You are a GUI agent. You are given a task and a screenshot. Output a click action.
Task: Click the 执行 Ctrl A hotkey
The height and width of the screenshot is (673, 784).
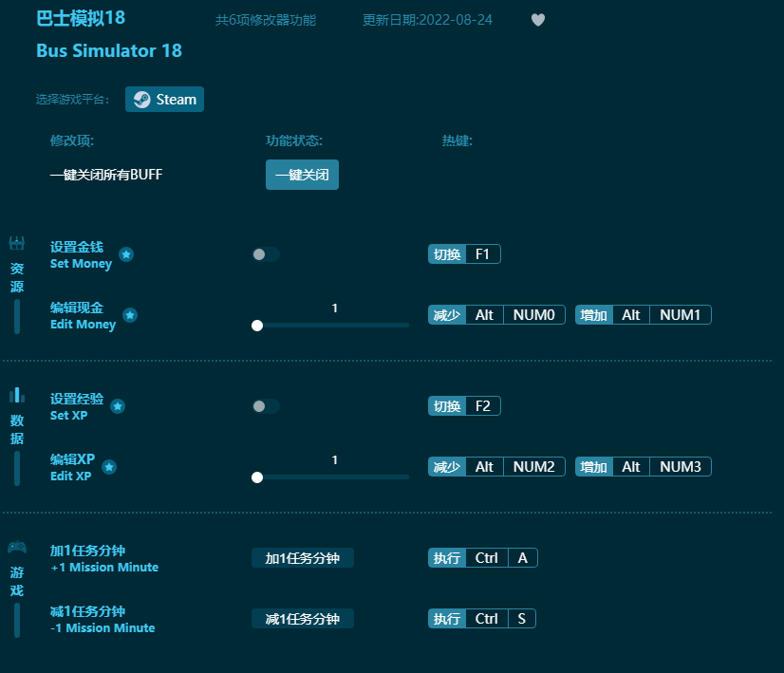[x=482, y=557]
